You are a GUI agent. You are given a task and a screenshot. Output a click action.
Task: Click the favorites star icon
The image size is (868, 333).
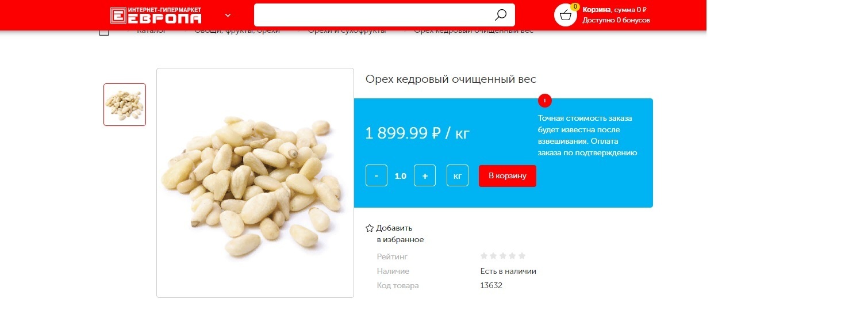[x=370, y=228]
